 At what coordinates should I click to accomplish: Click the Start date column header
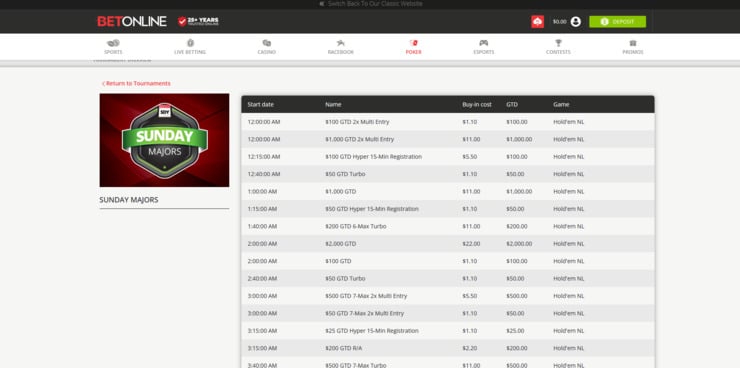point(261,105)
